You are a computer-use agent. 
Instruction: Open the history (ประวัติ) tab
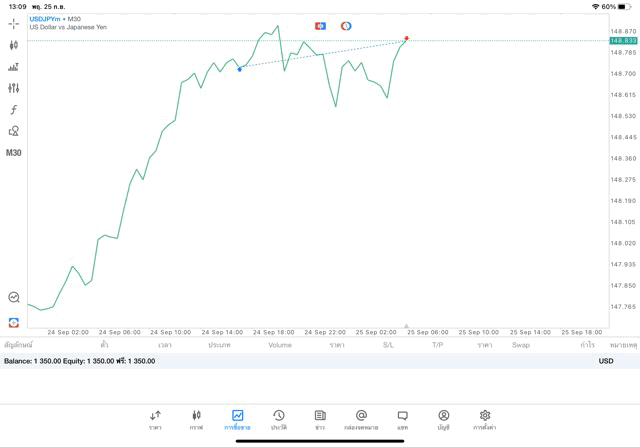[x=279, y=420]
